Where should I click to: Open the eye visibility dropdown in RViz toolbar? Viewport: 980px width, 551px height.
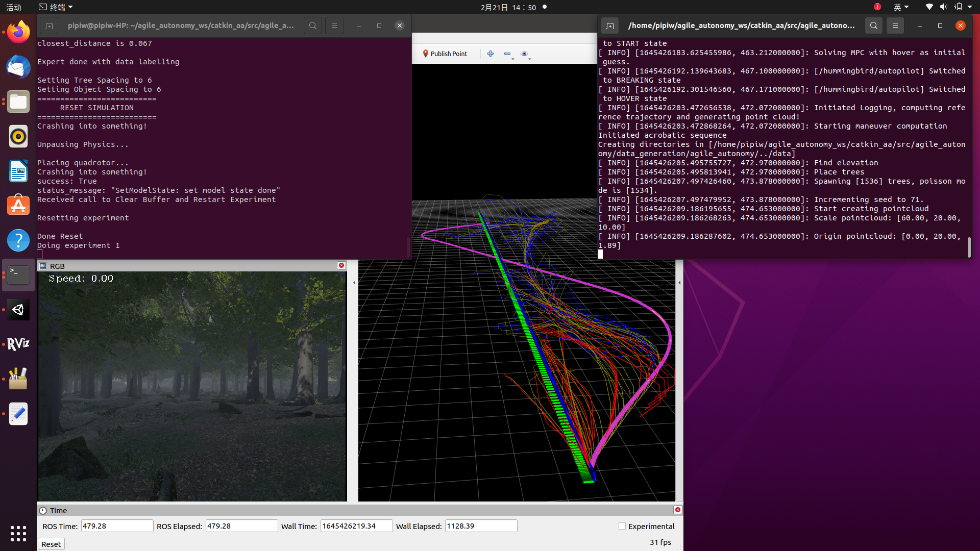(525, 54)
